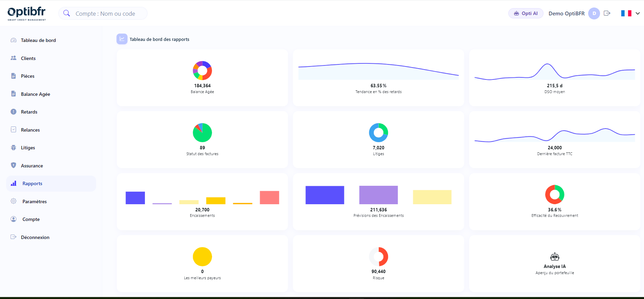Click the Relances checklist icon
The width and height of the screenshot is (644, 299).
(x=13, y=130)
